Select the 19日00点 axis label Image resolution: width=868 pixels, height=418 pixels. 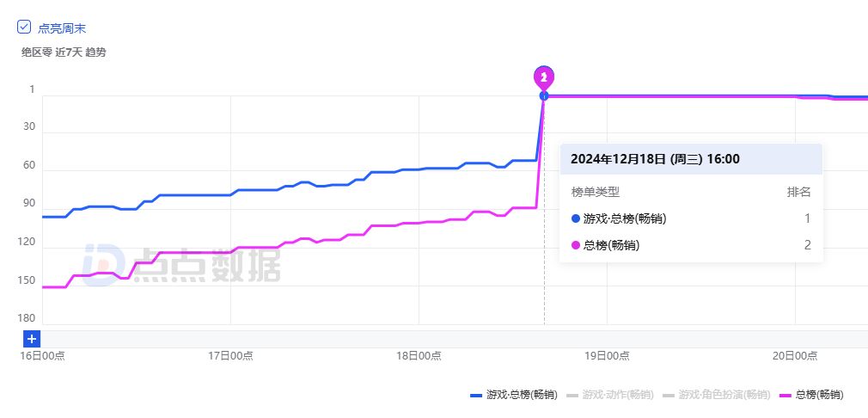point(607,355)
